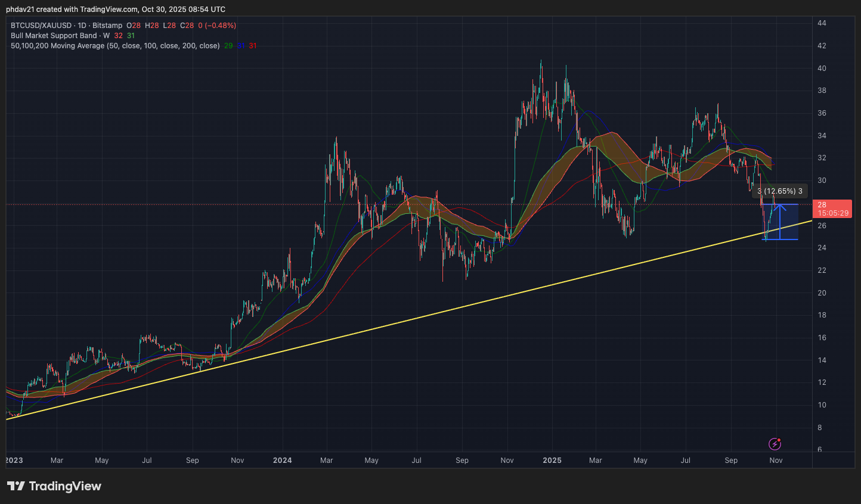Select the Bull Market Support Band indicator

[x=54, y=36]
